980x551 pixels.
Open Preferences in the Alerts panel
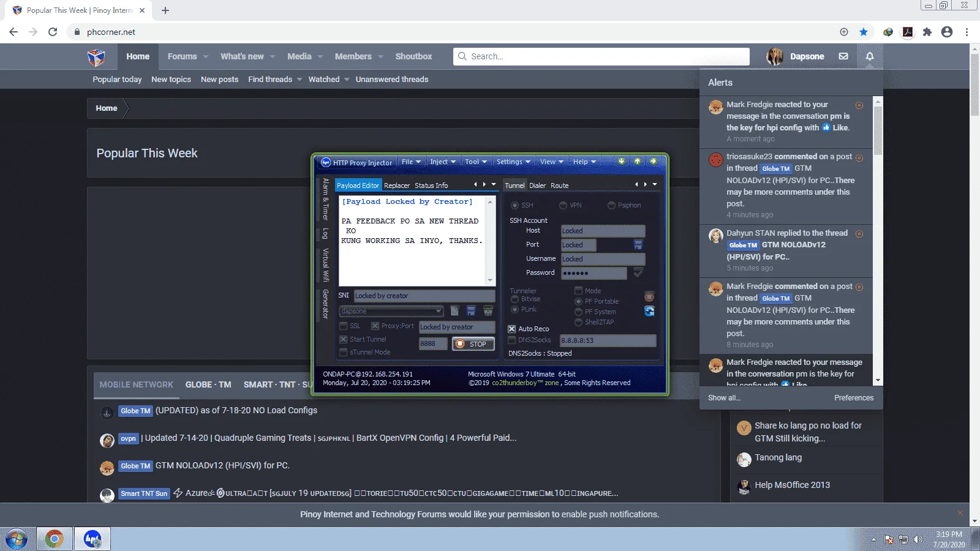click(x=854, y=398)
